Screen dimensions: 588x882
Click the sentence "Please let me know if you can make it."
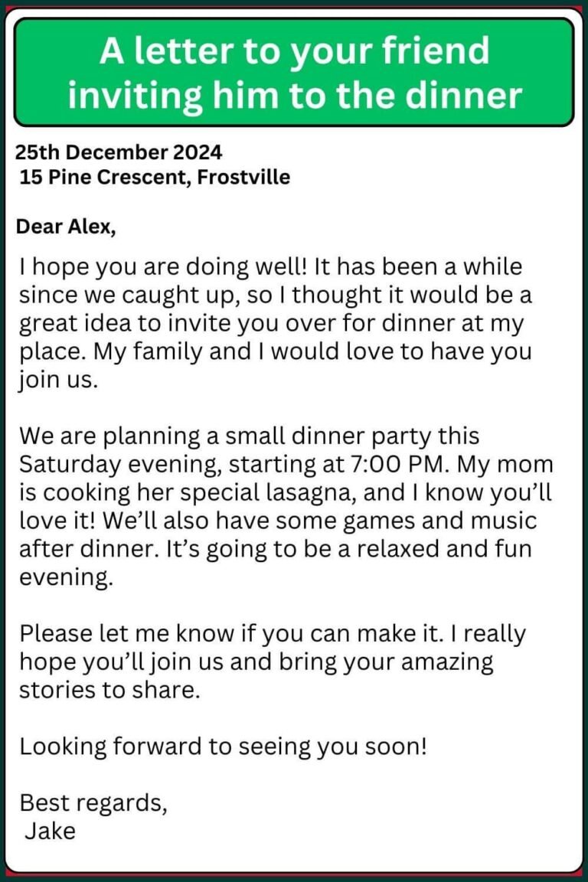pos(228,634)
